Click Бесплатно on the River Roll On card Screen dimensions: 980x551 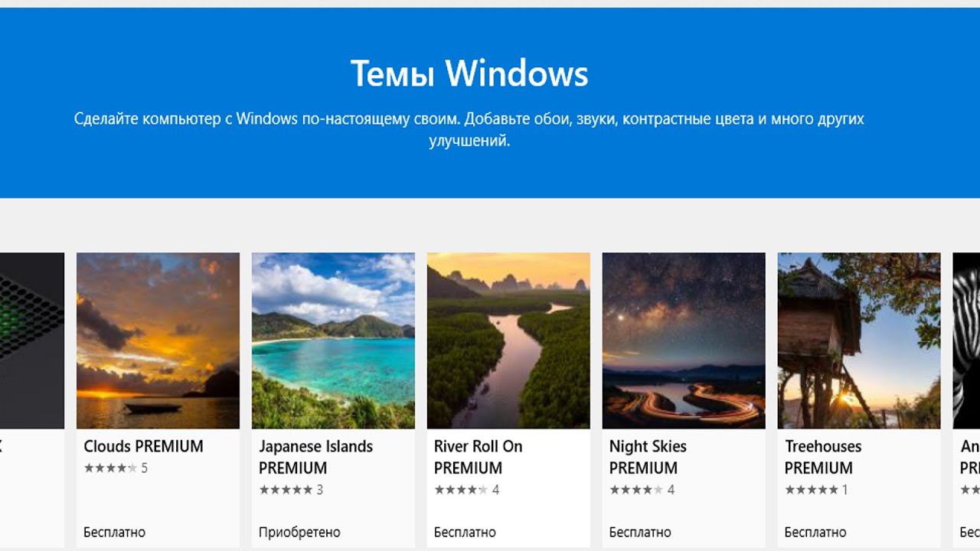coord(465,532)
